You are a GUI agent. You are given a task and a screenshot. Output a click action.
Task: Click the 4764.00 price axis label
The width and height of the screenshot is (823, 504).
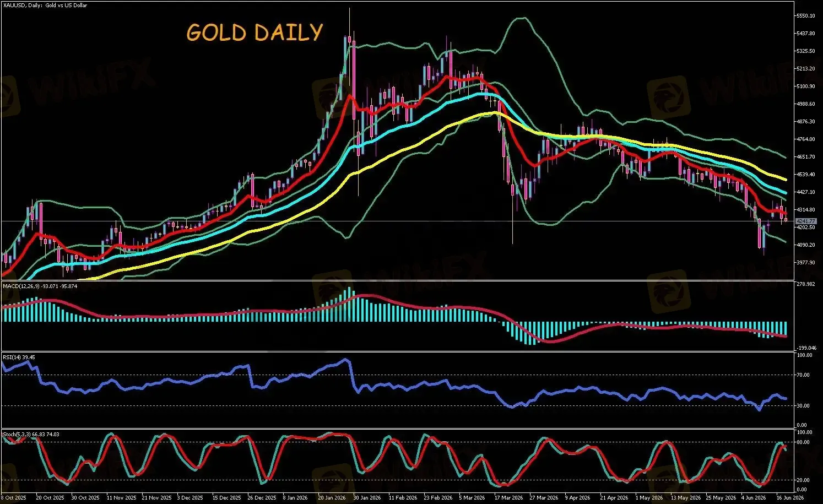tap(805, 139)
